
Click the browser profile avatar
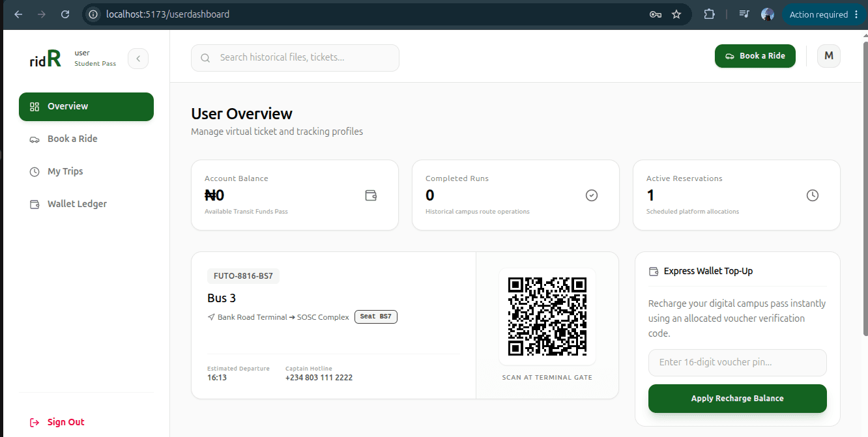tap(768, 14)
